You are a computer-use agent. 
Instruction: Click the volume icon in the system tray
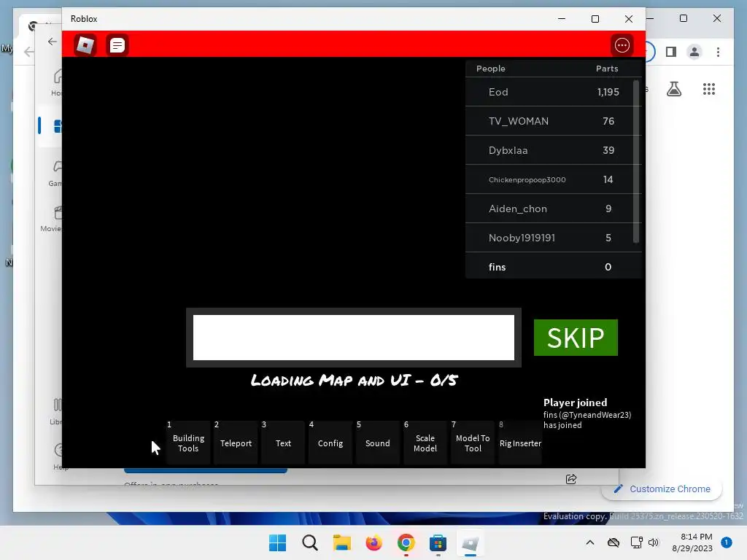pos(653,542)
